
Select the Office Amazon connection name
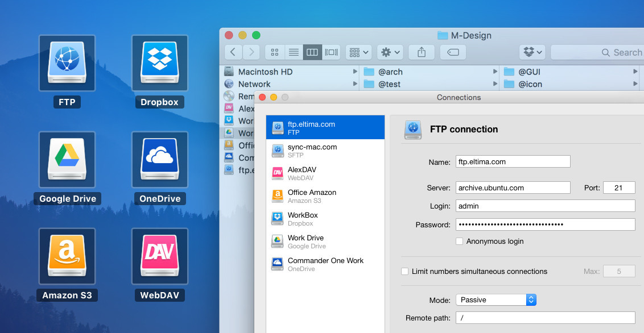coord(312,192)
